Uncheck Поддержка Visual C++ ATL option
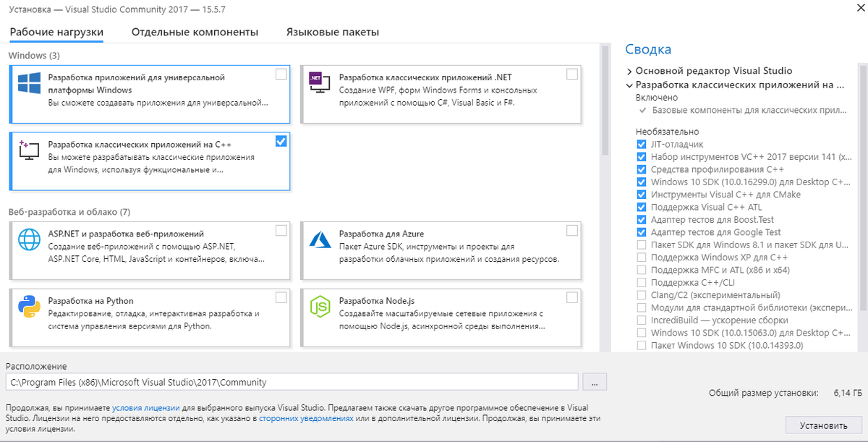868x442 pixels. 642,207
